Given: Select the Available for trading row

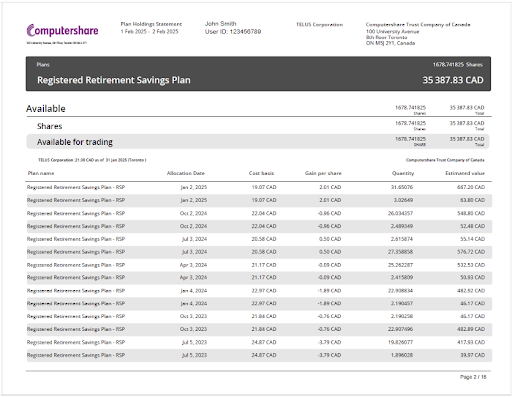Looking at the screenshot, I should tap(258, 141).
